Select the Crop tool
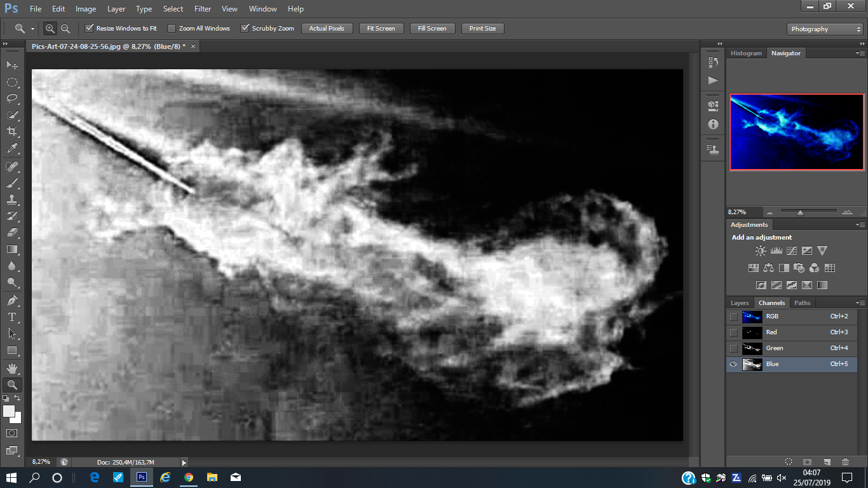Viewport: 868px width, 488px height. 11,132
